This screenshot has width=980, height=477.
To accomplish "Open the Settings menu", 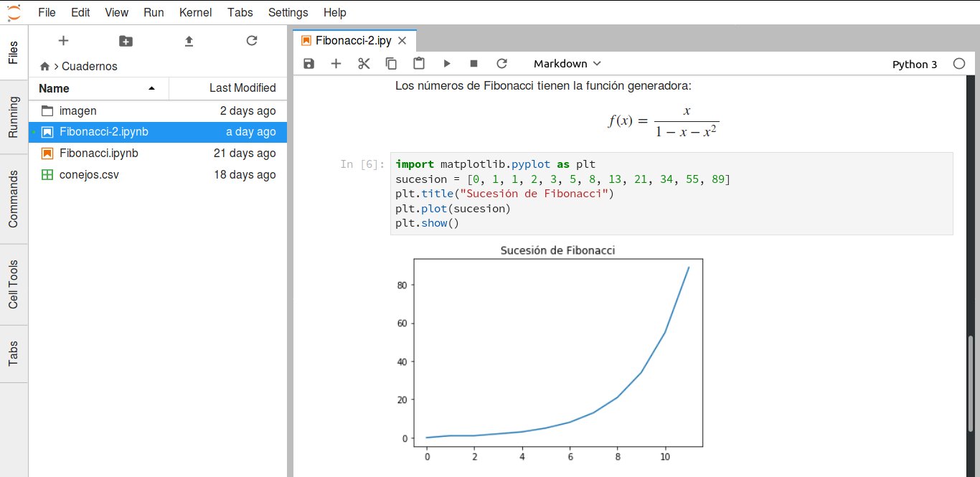I will pos(288,12).
